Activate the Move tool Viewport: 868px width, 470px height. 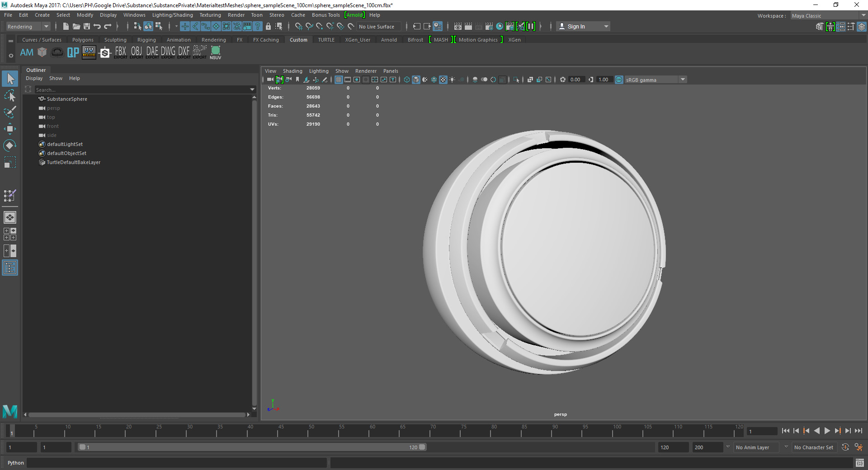pyautogui.click(x=10, y=129)
